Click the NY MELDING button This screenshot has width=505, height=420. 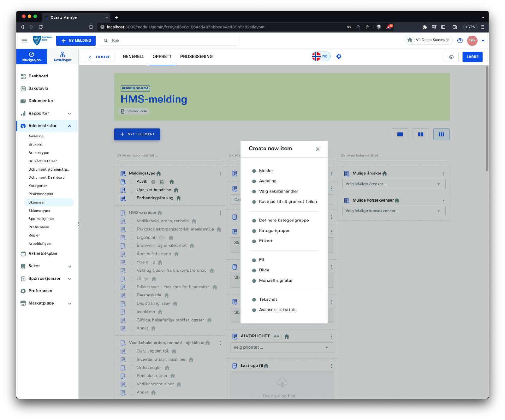tap(76, 41)
